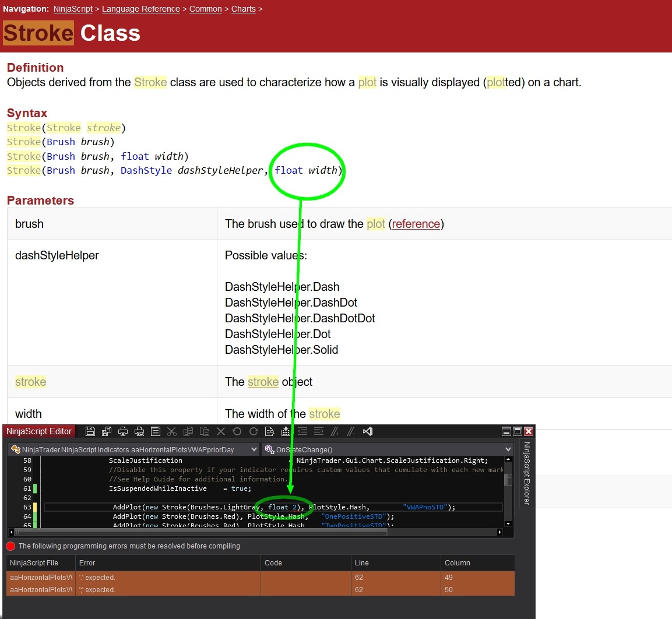This screenshot has width=672, height=619.
Task: Click the Parameters section heading
Action: (40, 201)
